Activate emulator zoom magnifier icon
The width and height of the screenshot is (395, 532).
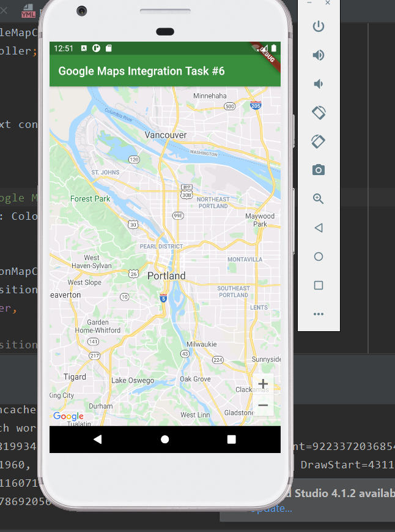(x=319, y=198)
